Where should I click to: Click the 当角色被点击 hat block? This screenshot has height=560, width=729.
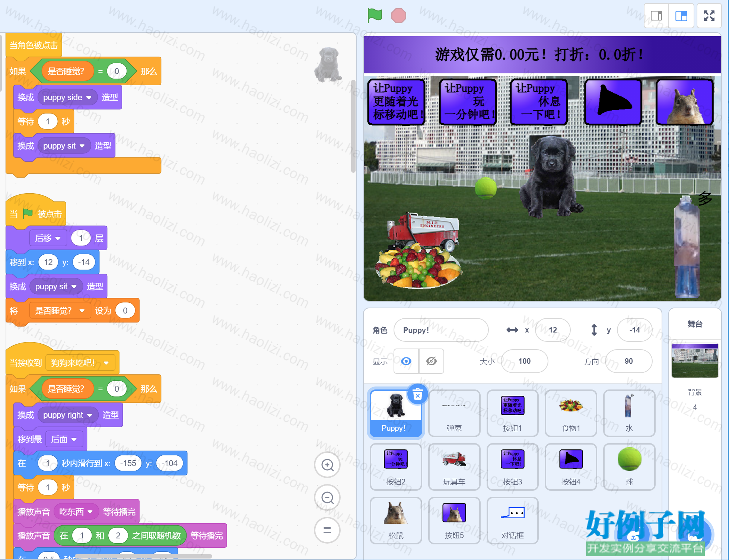point(34,46)
